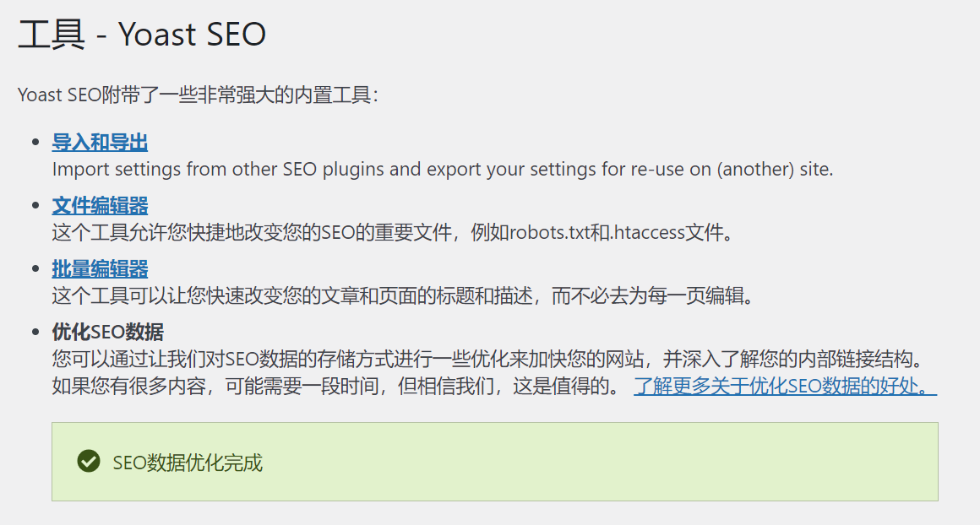Click the bullet beside 批量编辑器

coord(37,268)
